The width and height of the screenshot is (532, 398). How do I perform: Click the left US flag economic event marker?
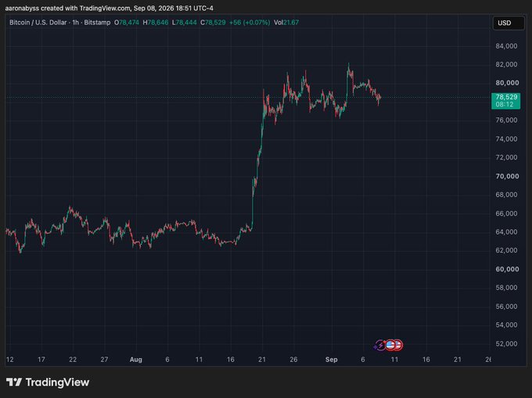coord(390,345)
